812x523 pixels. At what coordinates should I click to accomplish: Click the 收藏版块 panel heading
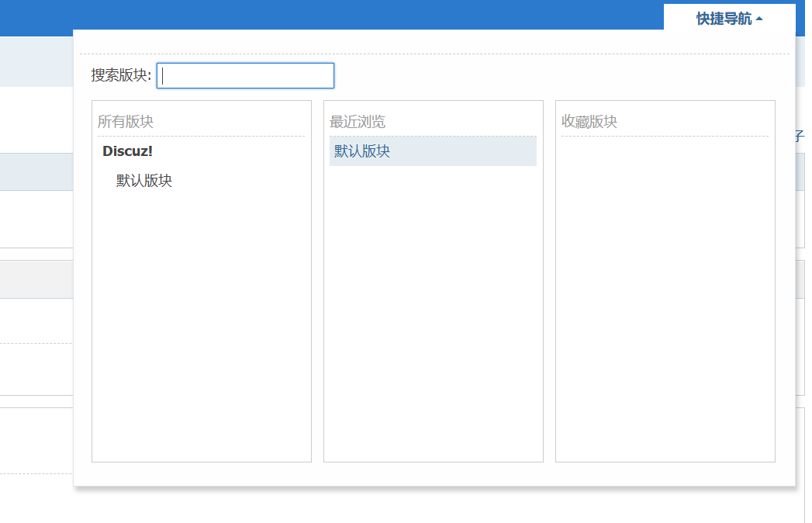tap(589, 122)
